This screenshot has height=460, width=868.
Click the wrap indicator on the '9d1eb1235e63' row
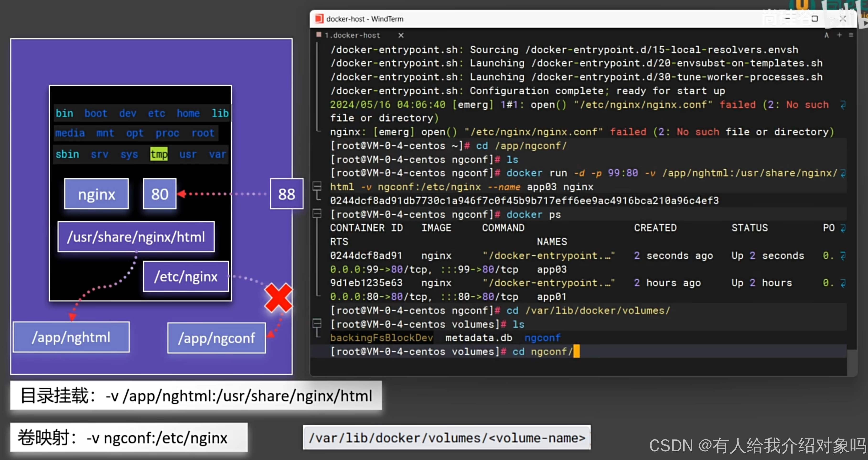tap(843, 283)
